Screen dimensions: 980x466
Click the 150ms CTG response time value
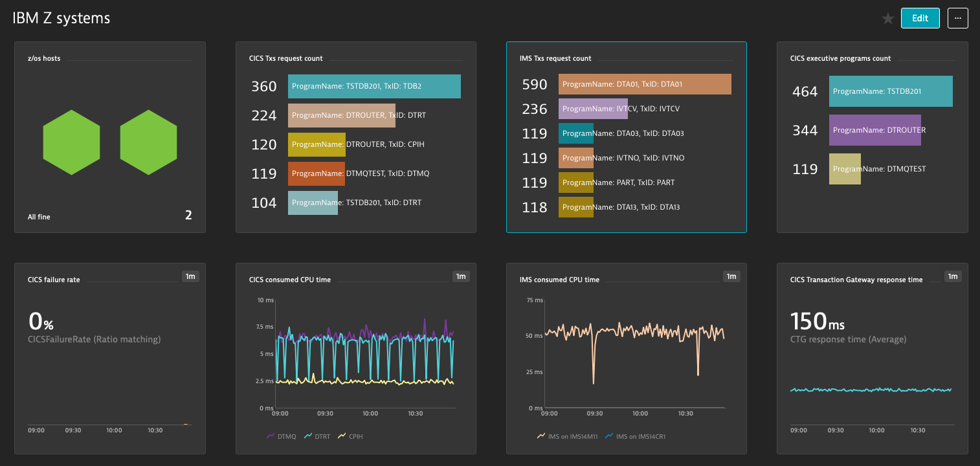817,322
